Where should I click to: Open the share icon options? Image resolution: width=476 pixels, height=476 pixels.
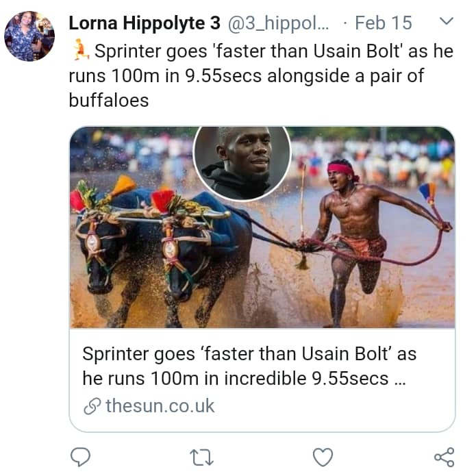coord(444,457)
